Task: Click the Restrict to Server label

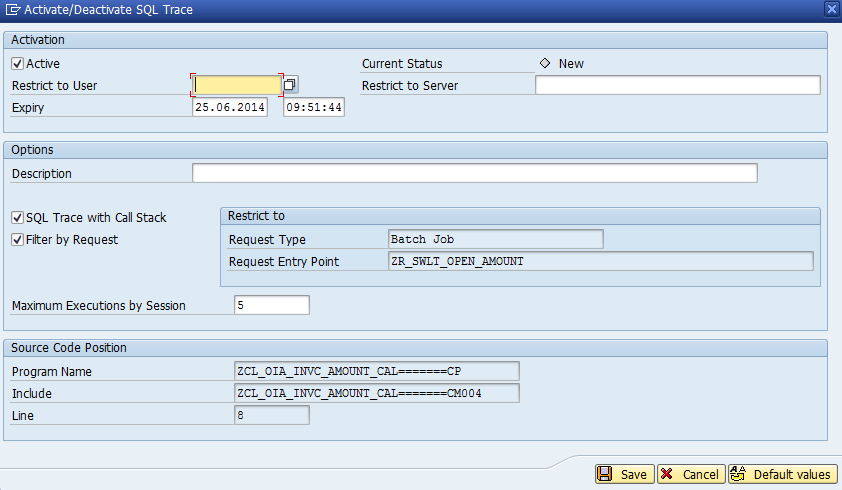Action: coord(410,85)
